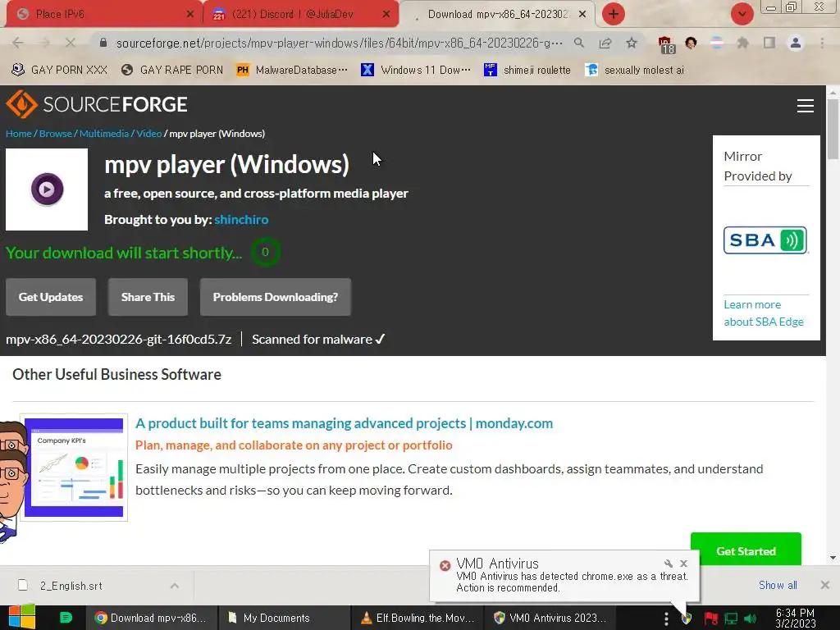Click the green download countdown circle

(x=265, y=253)
